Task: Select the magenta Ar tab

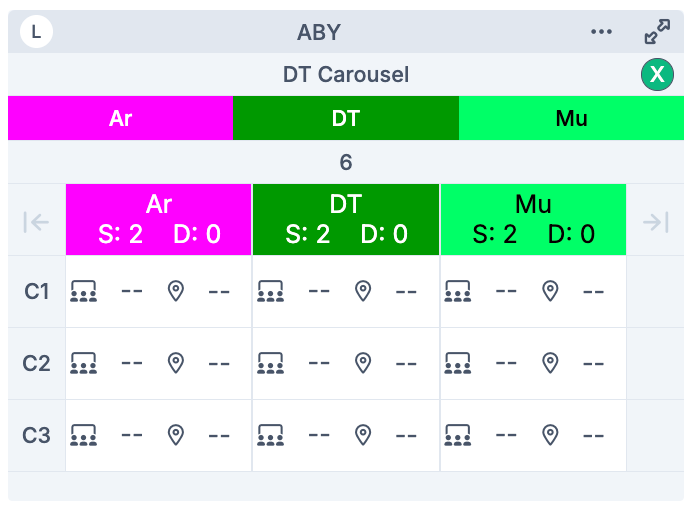Action: pos(120,118)
